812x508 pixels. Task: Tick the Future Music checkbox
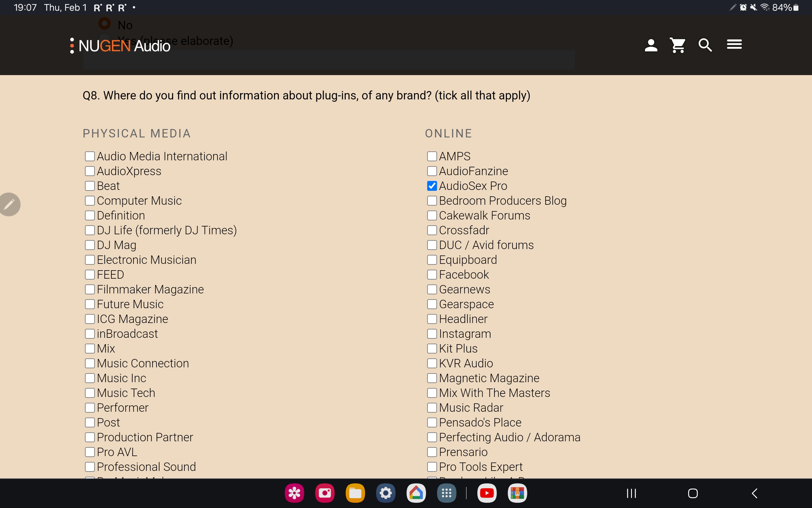coord(90,304)
